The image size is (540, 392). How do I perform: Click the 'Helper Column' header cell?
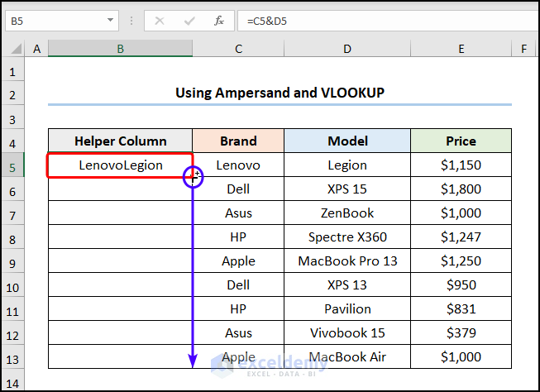120,141
